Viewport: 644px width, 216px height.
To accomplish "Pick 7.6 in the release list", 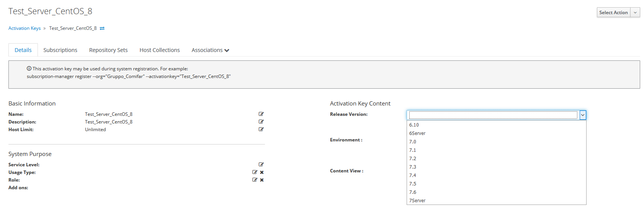I will (413, 192).
